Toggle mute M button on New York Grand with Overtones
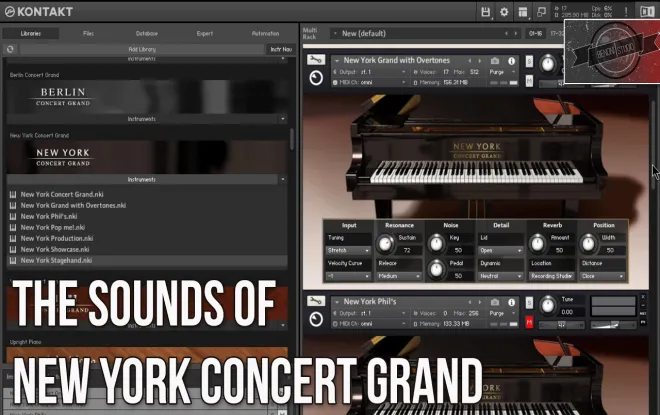Viewport: 660px width, 415px height. click(x=529, y=80)
